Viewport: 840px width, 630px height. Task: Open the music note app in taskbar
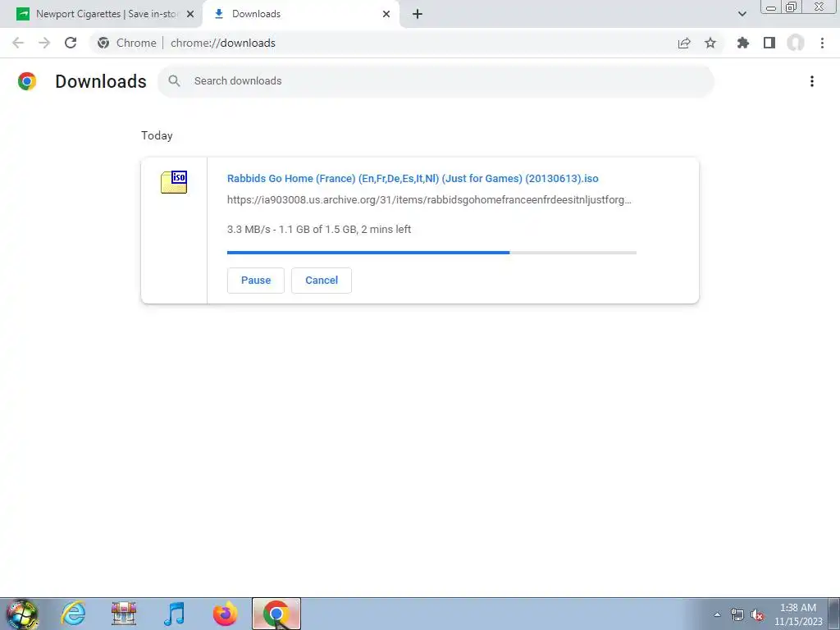(174, 614)
